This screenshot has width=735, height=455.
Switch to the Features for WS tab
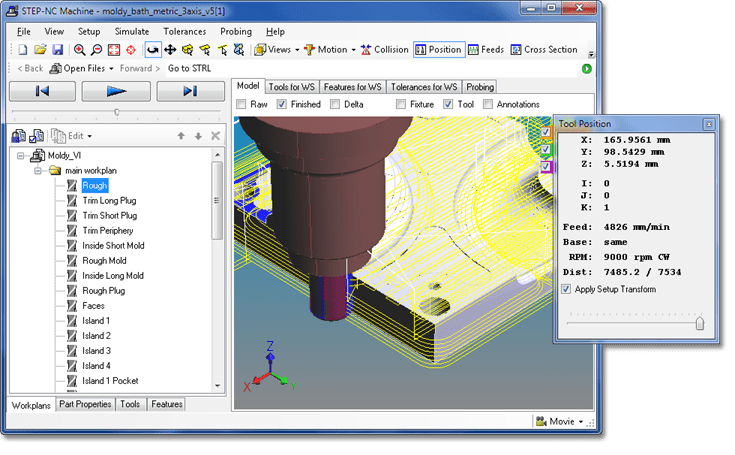point(352,87)
